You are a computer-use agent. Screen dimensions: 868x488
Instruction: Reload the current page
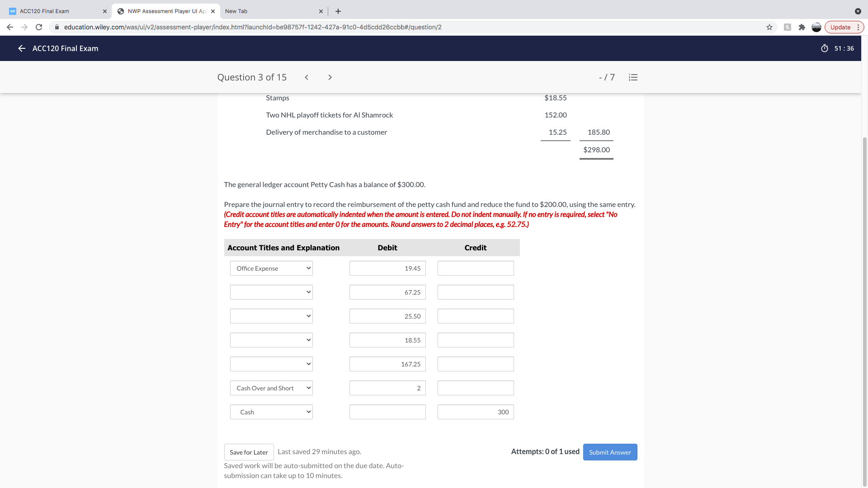point(39,27)
